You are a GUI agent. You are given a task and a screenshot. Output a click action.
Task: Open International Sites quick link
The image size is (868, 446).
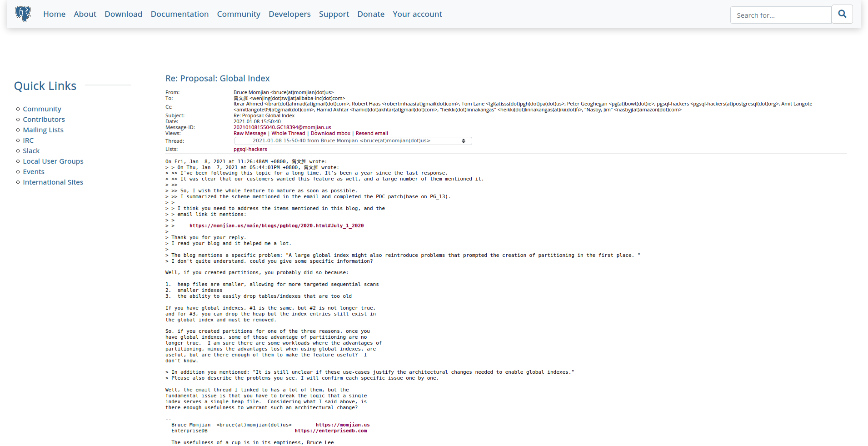pyautogui.click(x=53, y=182)
